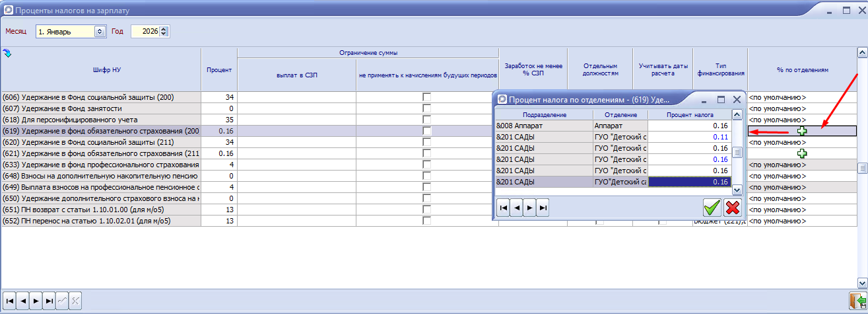Viewport: 868px width, 314px height.
Task: Go to next record in popup navigator
Action: [x=529, y=208]
